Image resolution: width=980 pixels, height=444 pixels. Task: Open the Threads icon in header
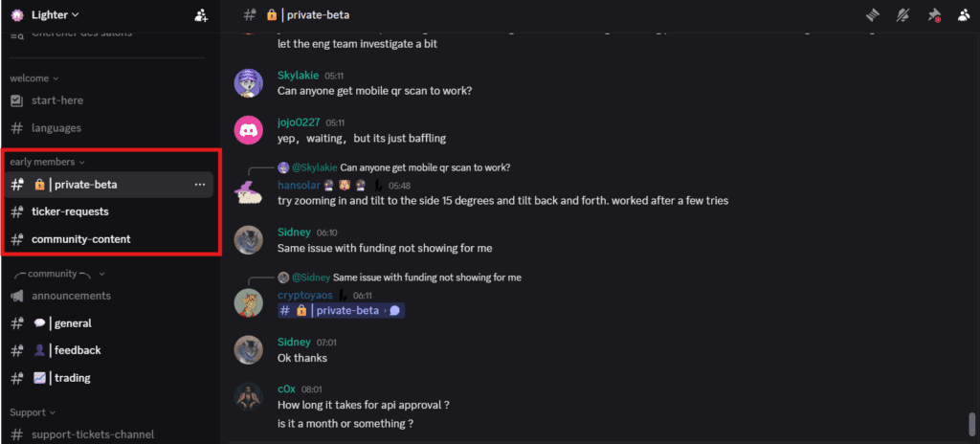click(873, 15)
